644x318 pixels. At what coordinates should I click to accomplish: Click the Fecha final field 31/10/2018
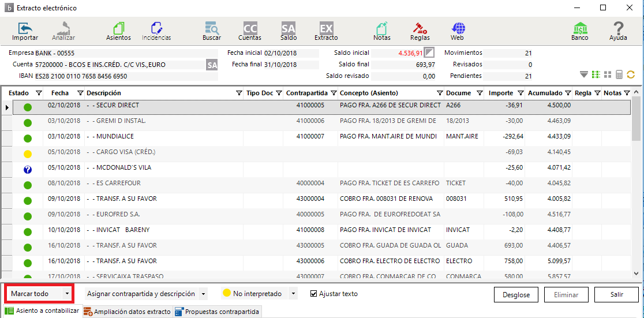(x=291, y=65)
